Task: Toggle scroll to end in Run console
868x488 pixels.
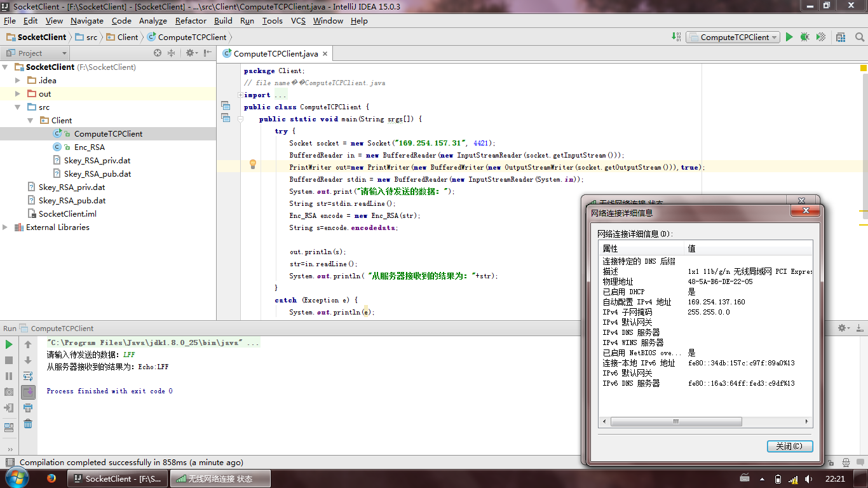Action: coord(28,392)
